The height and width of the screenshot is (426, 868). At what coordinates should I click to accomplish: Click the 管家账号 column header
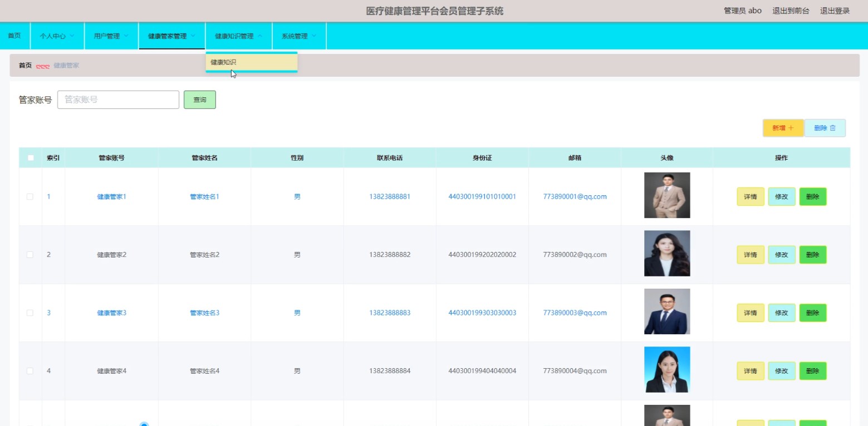click(x=111, y=158)
